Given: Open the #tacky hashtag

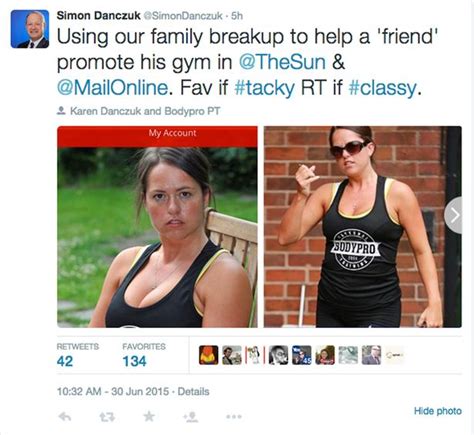Looking at the screenshot, I should pyautogui.click(x=265, y=88).
